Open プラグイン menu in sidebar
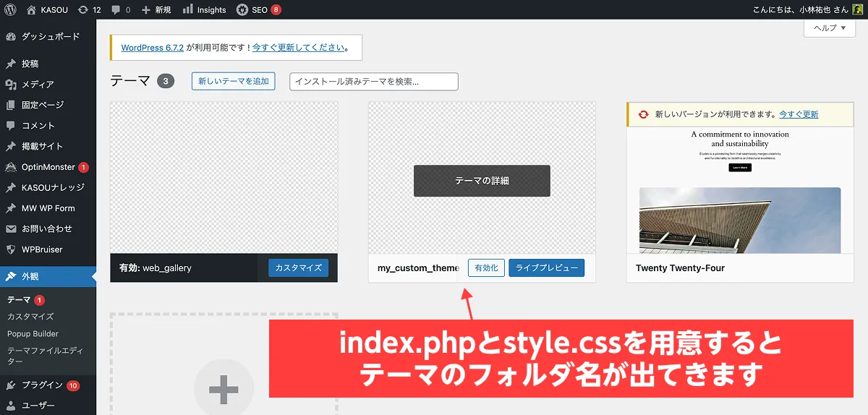 point(42,385)
